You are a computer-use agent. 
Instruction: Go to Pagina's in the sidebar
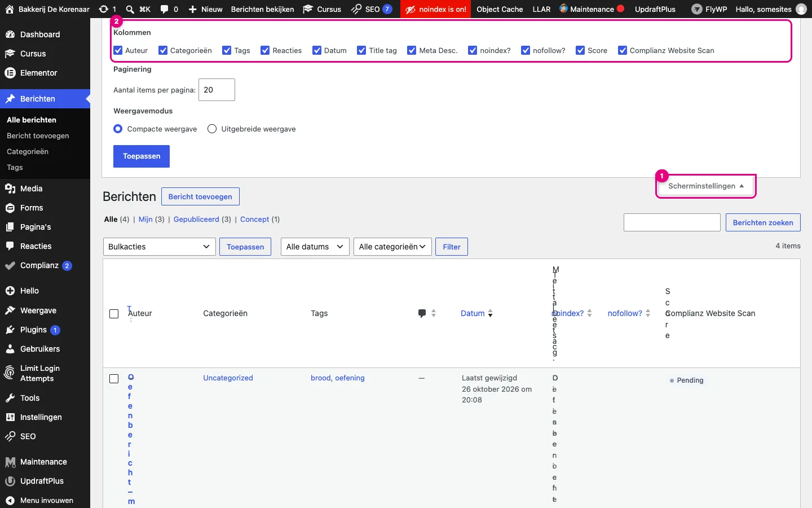pyautogui.click(x=36, y=227)
